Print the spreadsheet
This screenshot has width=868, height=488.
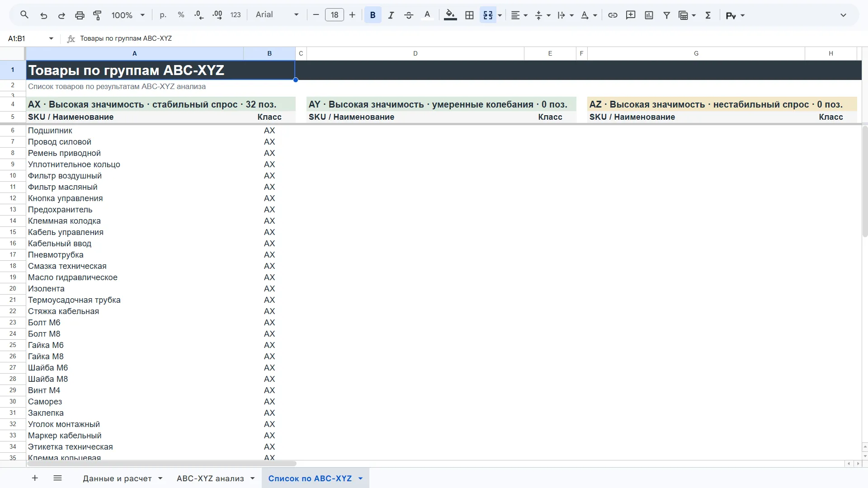[80, 15]
